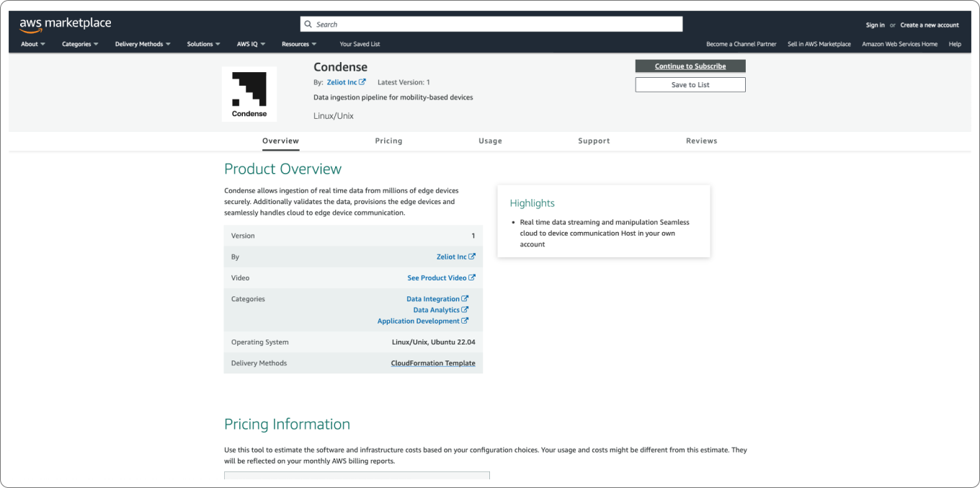
Task: Click the Condense product logo
Action: click(249, 94)
